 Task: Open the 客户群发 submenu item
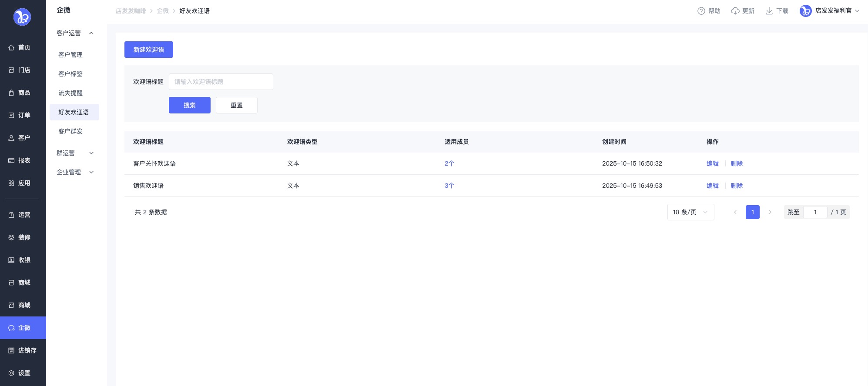[x=70, y=131]
